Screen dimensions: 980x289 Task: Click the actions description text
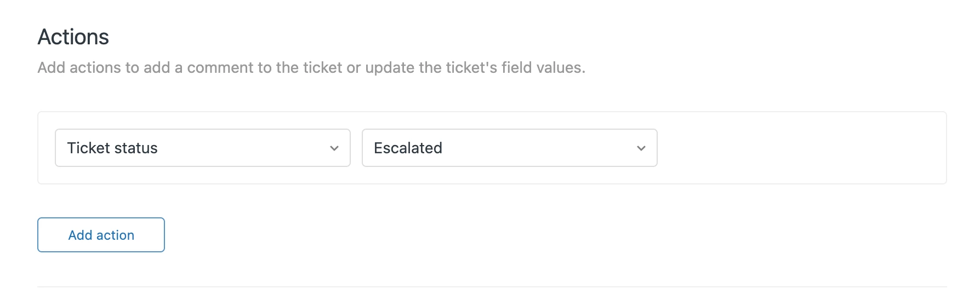pyautogui.click(x=311, y=67)
